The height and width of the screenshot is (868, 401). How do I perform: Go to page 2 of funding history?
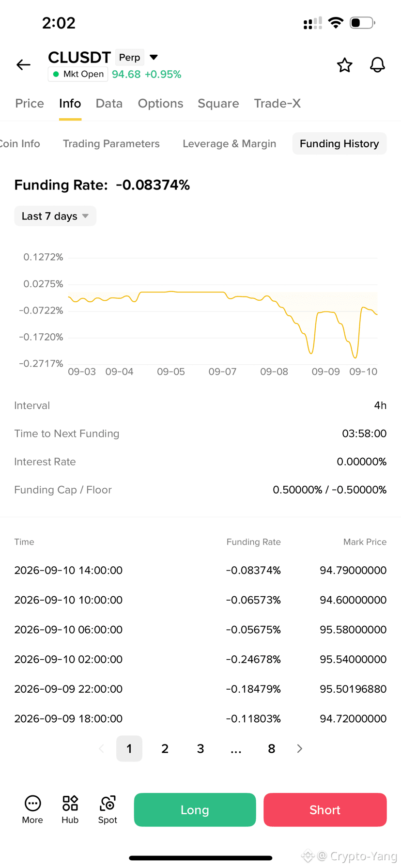(165, 749)
